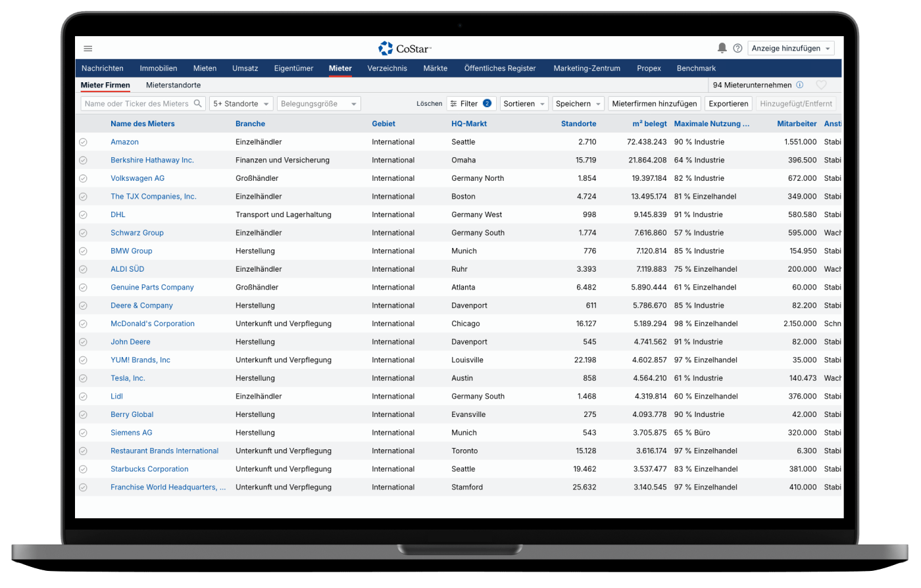Open the Genuine Parts Company link

click(x=152, y=287)
